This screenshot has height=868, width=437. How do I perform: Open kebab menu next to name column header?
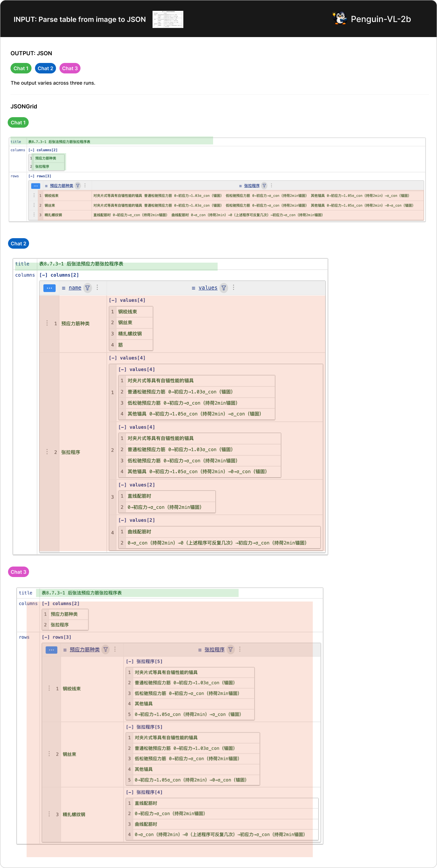[x=97, y=287]
